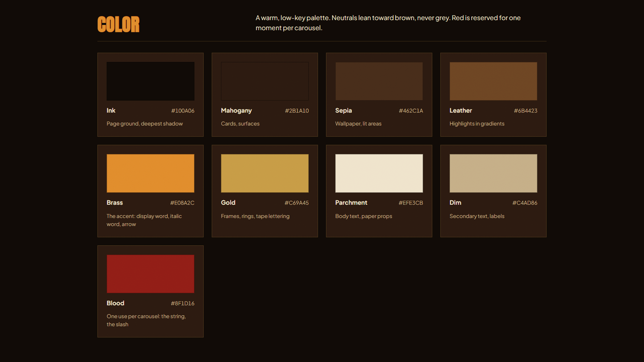This screenshot has height=362, width=644.
Task: Click the Leather name label
Action: point(461,110)
